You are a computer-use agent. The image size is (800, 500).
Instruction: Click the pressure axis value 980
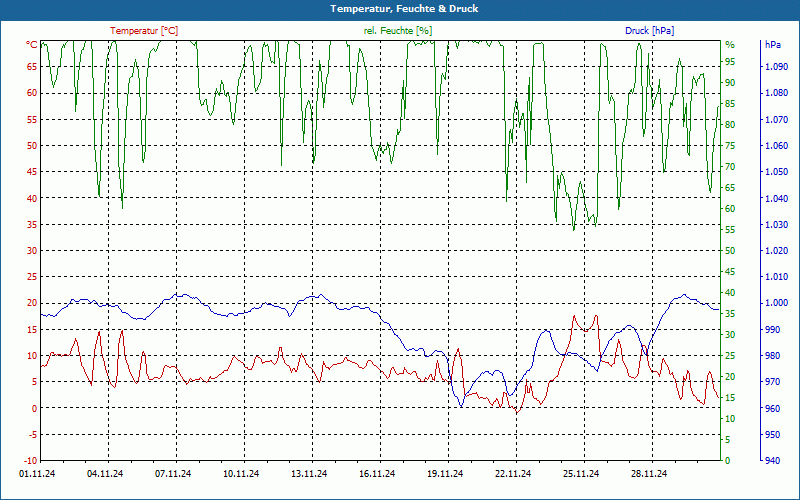coord(772,356)
